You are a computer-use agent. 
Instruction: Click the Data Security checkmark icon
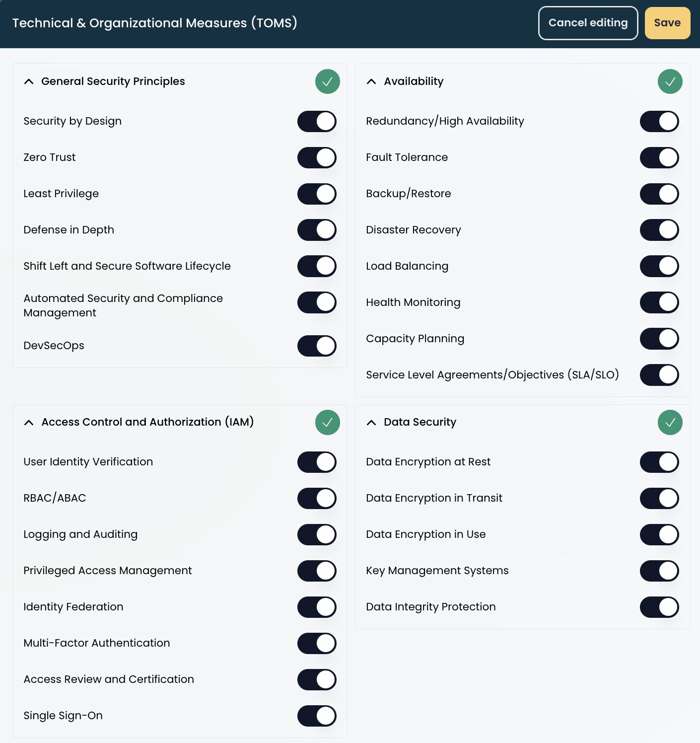670,423
